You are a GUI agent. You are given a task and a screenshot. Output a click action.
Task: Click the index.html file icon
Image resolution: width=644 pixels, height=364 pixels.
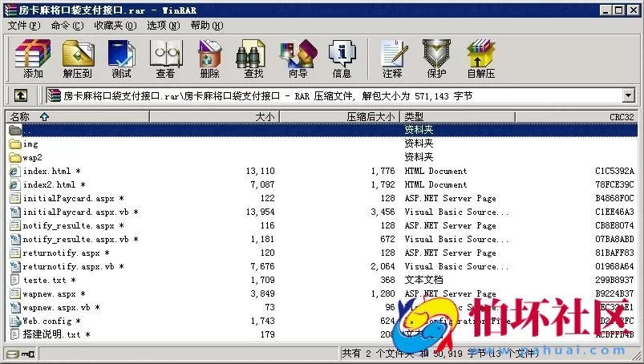point(14,171)
